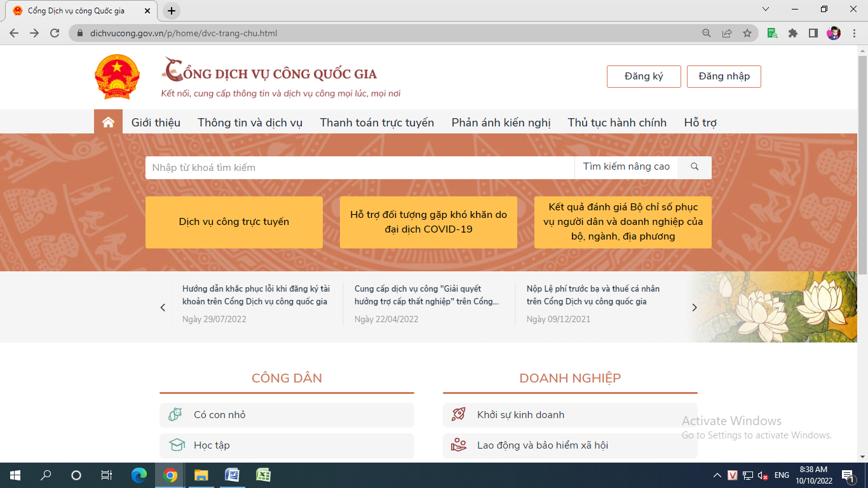Open Windows taskbar search
The height and width of the screenshot is (488, 868).
click(x=46, y=475)
